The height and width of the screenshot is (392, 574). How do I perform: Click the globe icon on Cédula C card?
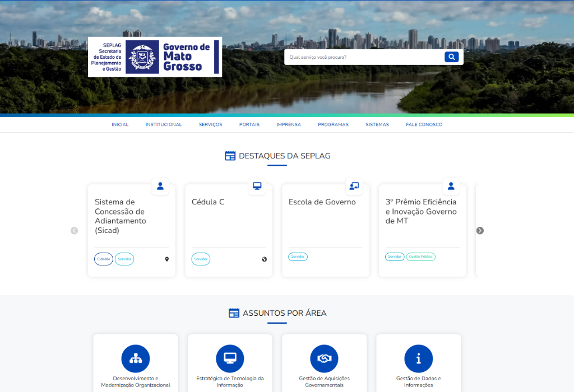coord(264,259)
